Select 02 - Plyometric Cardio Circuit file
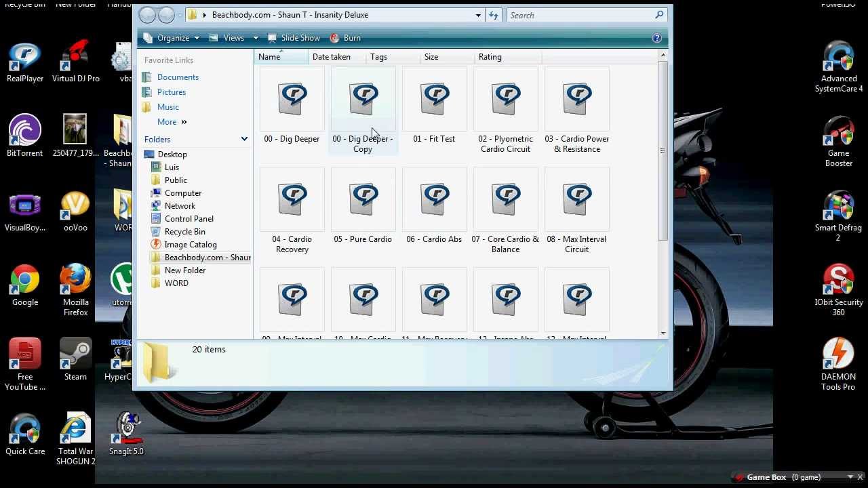This screenshot has width=868, height=488. (505, 110)
